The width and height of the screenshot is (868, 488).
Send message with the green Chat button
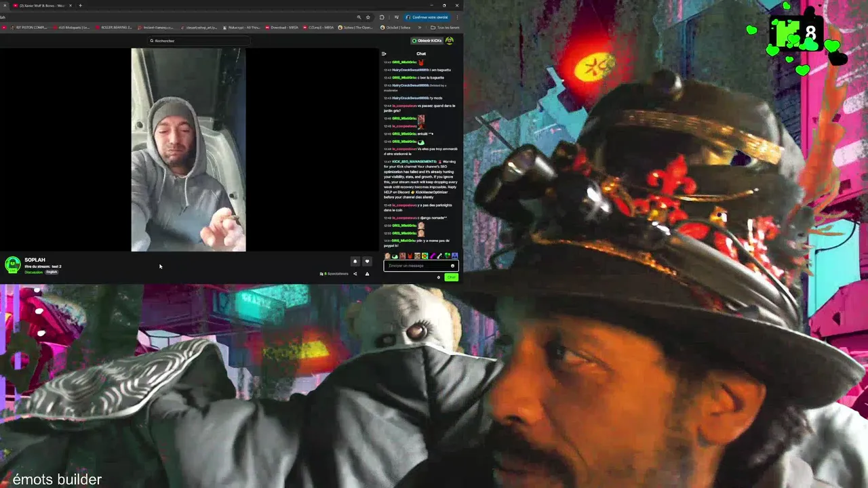pyautogui.click(x=452, y=277)
